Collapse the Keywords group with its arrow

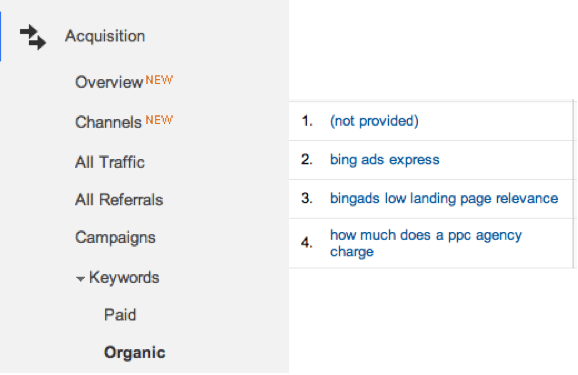(x=80, y=279)
